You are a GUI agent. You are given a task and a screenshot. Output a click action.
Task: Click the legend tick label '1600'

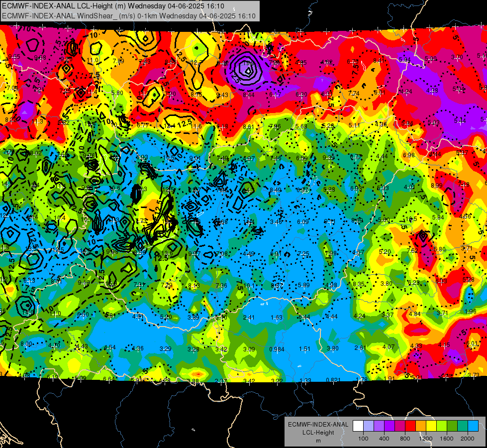click(x=447, y=439)
